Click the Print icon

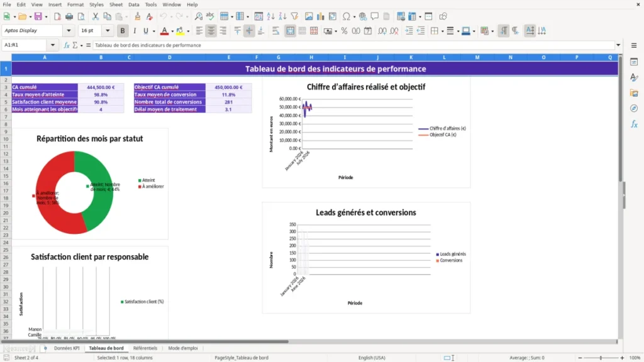(x=69, y=16)
